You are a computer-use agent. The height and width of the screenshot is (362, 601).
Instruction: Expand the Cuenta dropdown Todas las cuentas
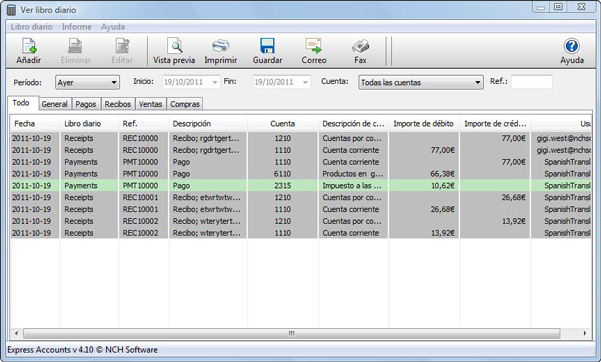(x=420, y=82)
